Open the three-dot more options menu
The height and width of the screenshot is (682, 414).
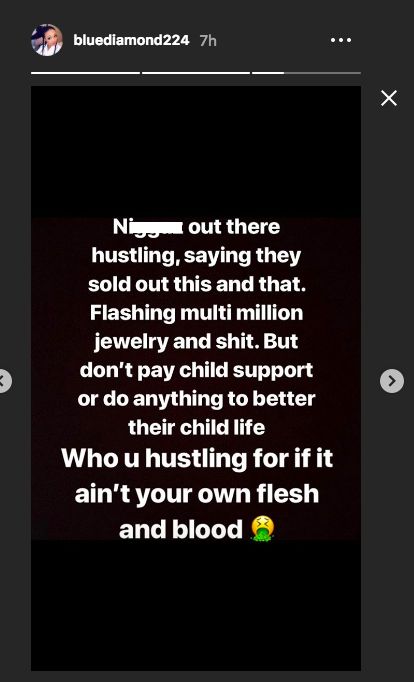[x=341, y=40]
